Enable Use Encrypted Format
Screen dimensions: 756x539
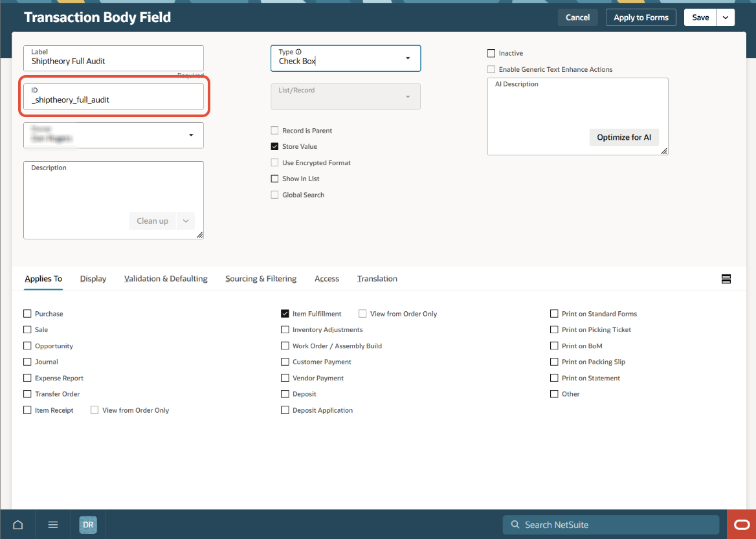[275, 162]
